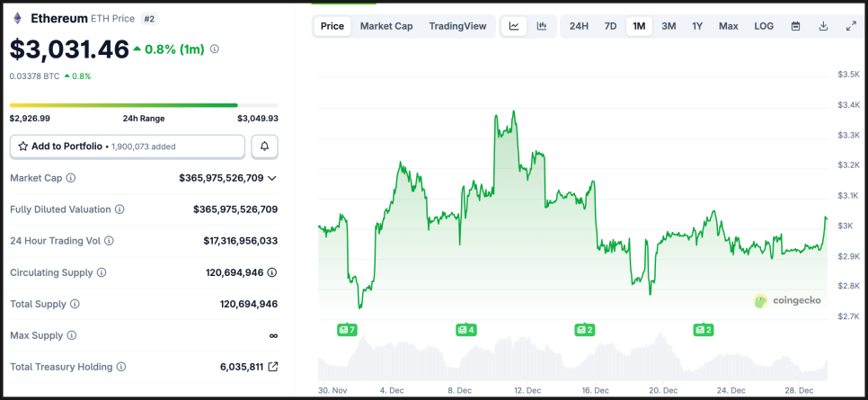Download the chart data

coord(823,26)
